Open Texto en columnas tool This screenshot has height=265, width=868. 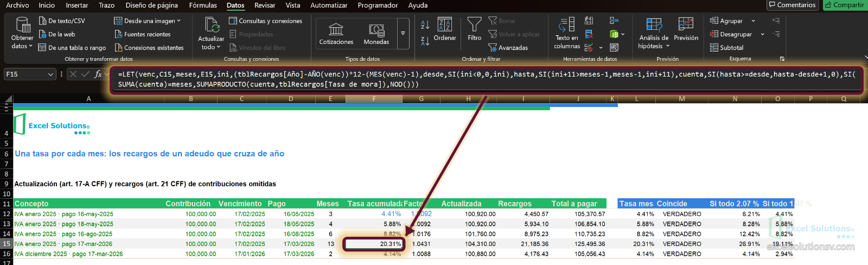coord(567,33)
